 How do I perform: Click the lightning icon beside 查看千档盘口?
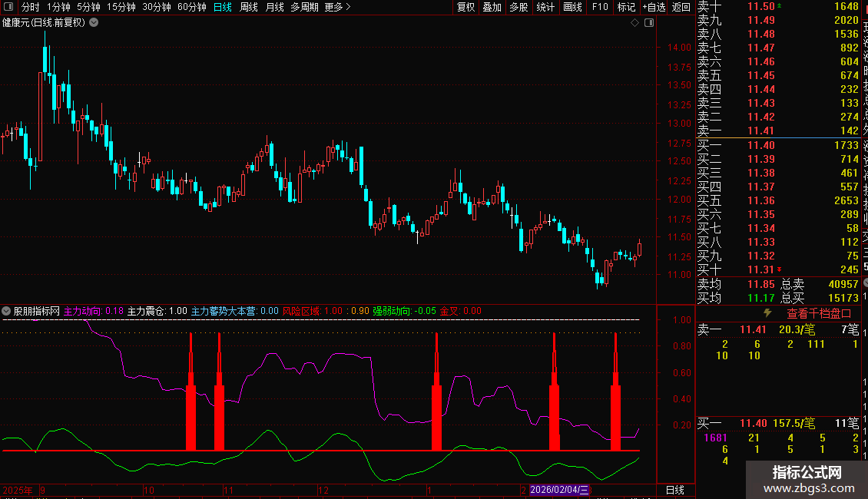(767, 313)
